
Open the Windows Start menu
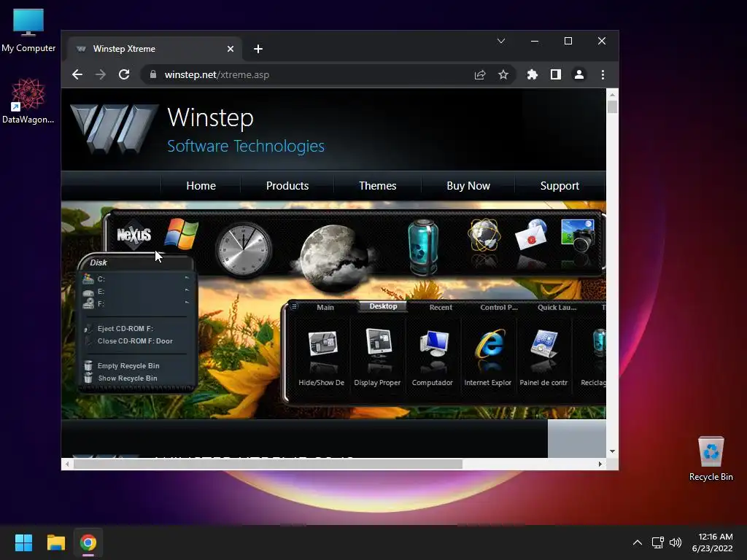point(23,542)
